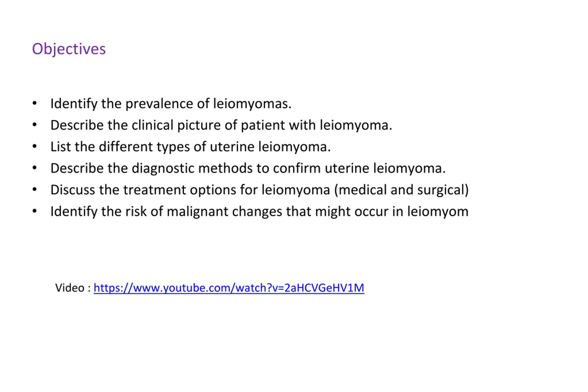The width and height of the screenshot is (588, 392).
Task: Click the purple Objectives slide title
Action: [x=69, y=49]
